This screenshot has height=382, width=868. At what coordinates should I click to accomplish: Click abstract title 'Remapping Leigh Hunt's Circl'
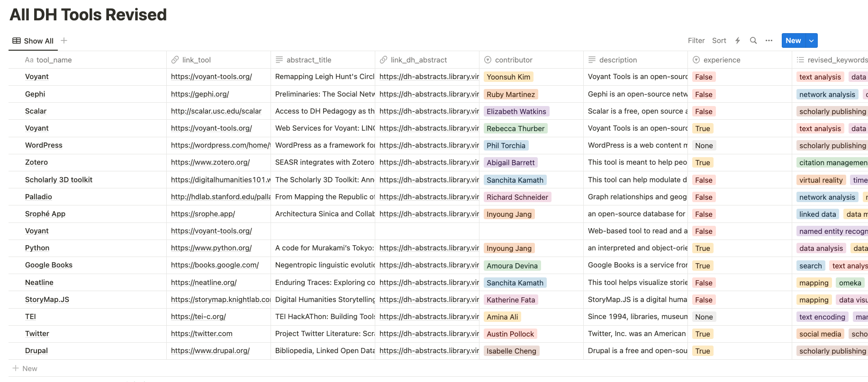pos(325,77)
